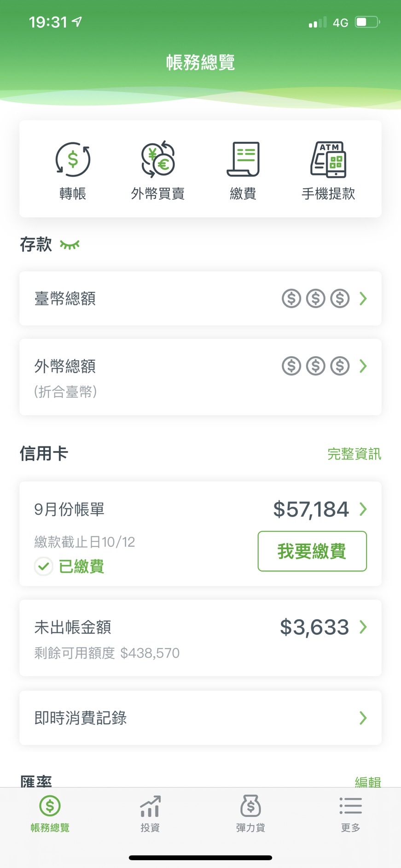
Task: Tap the 已繳費 checkmark status icon
Action: tap(44, 566)
